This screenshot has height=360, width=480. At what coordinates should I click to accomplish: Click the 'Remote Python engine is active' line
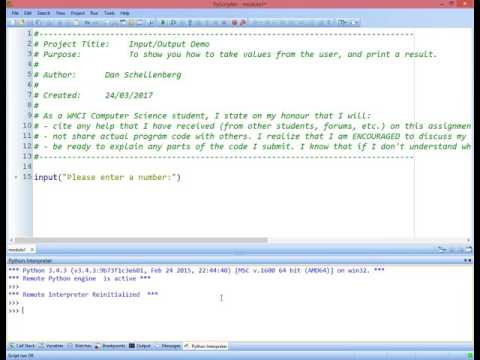click(x=79, y=278)
